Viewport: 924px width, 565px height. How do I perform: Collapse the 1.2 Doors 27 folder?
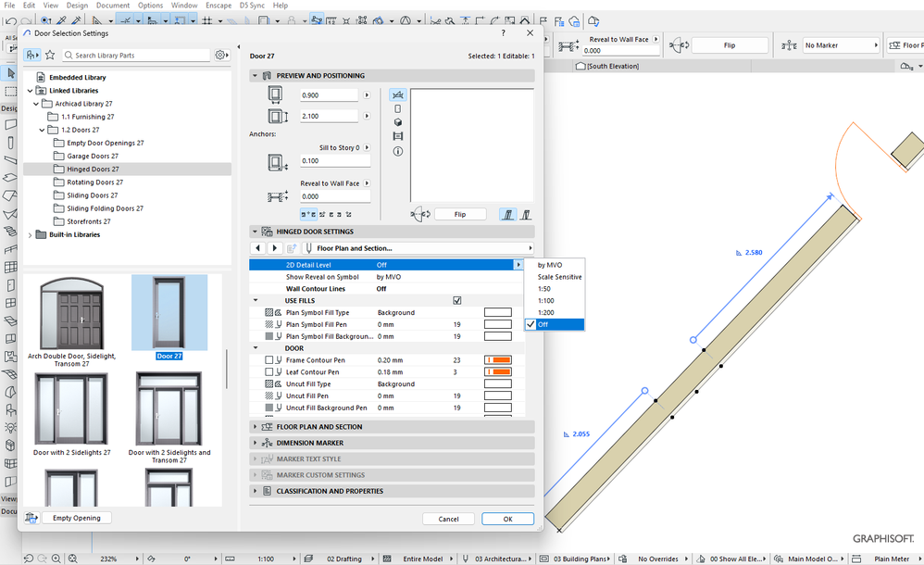[42, 130]
